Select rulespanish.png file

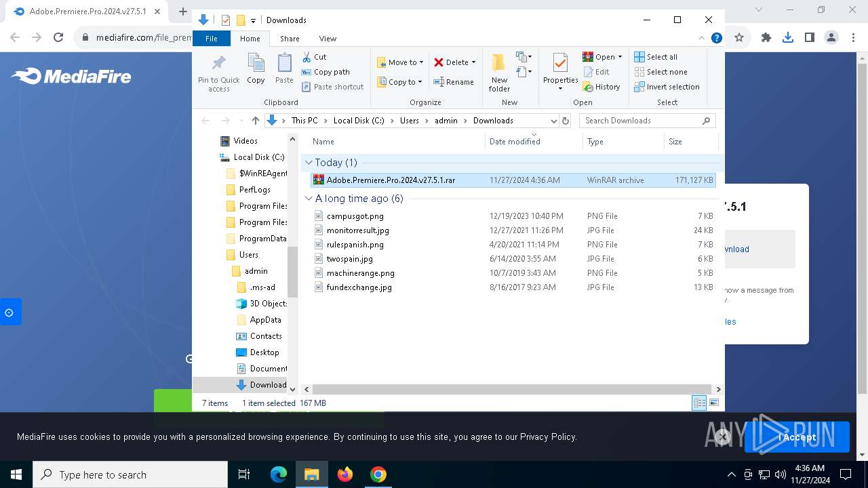click(x=513, y=245)
